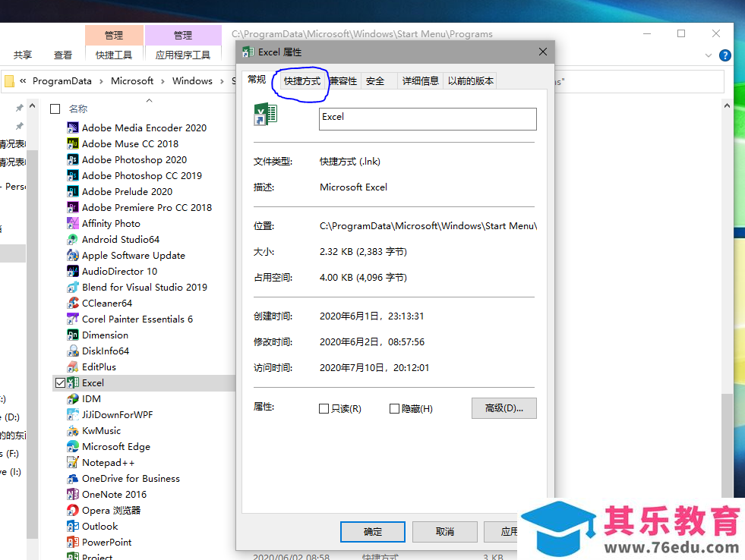Viewport: 745px width, 560px height.
Task: Click the Opera 浏览器 icon
Action: click(73, 510)
